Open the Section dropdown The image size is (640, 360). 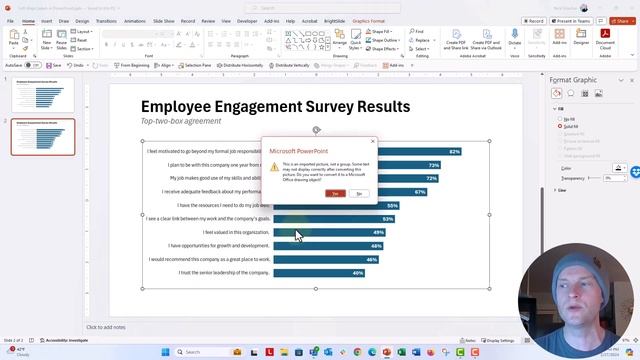click(x=82, y=49)
